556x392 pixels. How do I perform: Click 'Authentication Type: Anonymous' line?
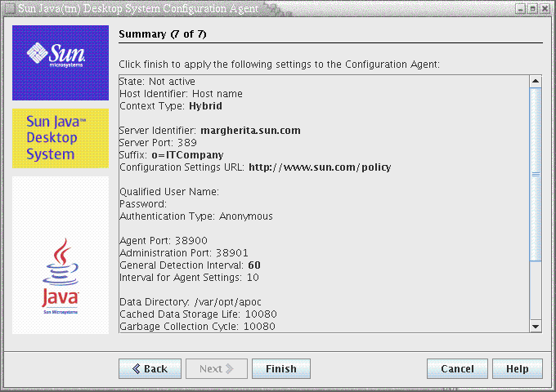click(x=196, y=216)
